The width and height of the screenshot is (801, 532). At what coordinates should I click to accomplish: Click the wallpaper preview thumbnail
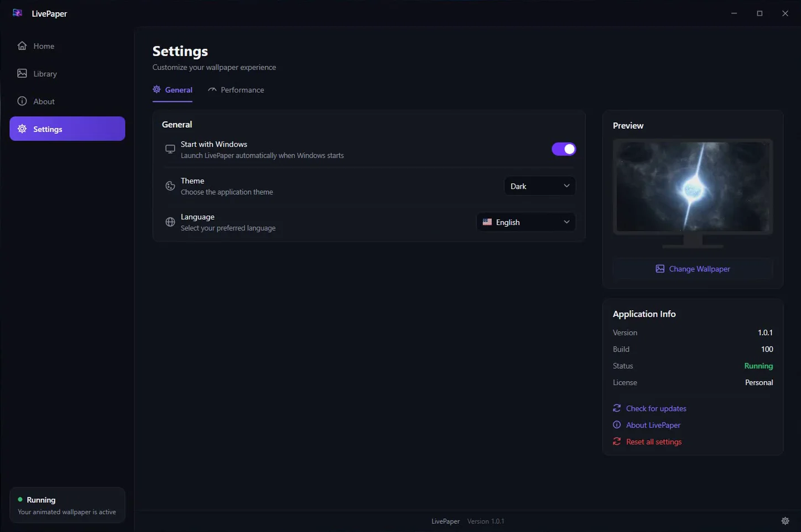(x=693, y=186)
